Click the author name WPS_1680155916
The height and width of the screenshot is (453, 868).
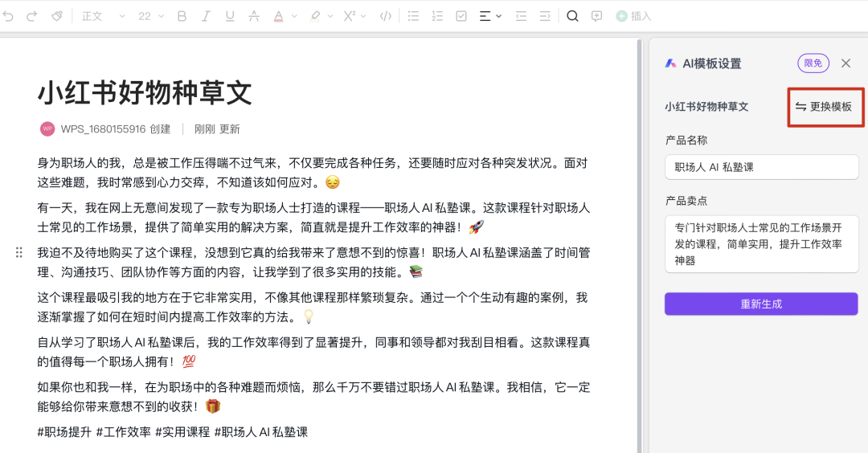[104, 129]
